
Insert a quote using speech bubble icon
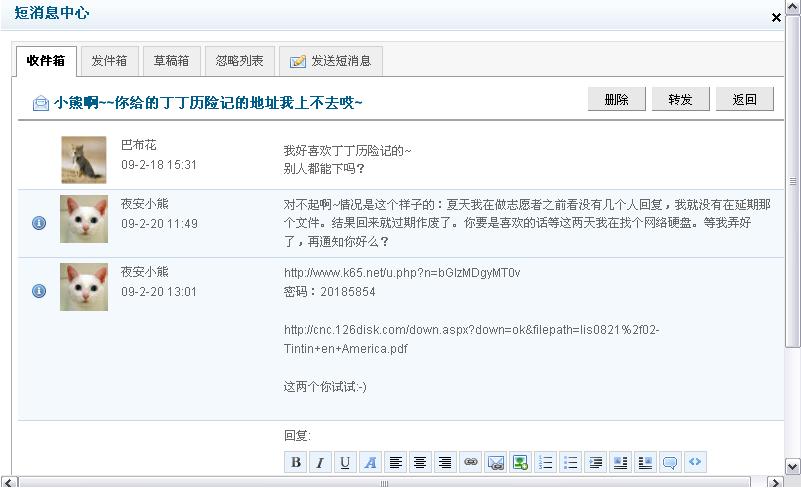click(670, 462)
